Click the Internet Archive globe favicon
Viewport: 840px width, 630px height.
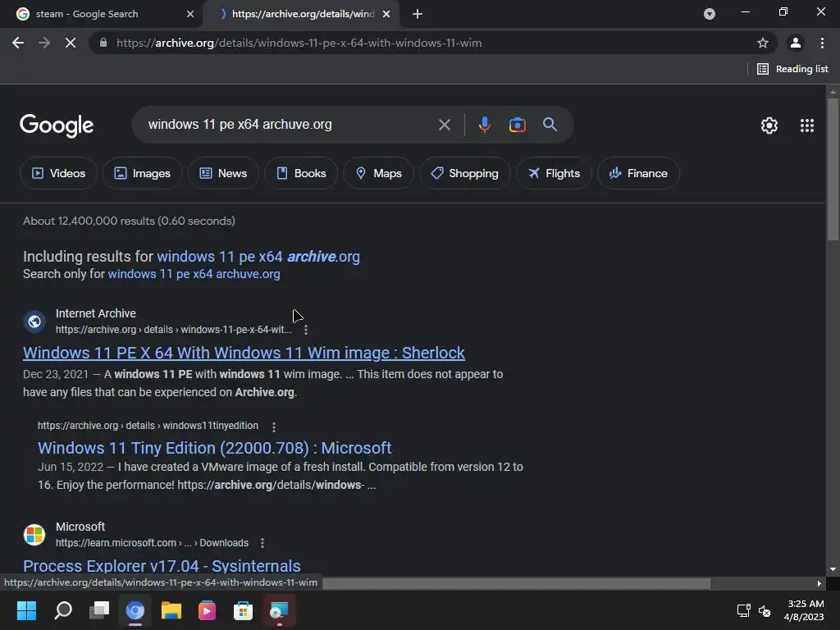click(34, 322)
